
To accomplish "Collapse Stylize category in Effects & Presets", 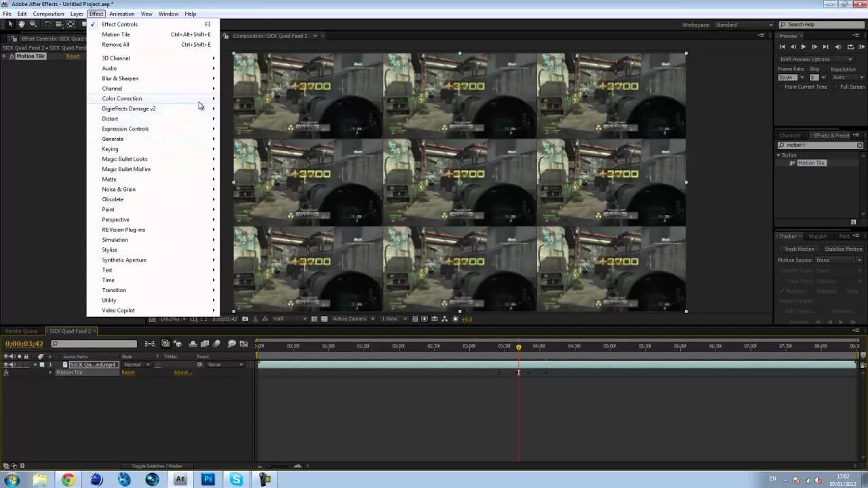I will point(779,155).
